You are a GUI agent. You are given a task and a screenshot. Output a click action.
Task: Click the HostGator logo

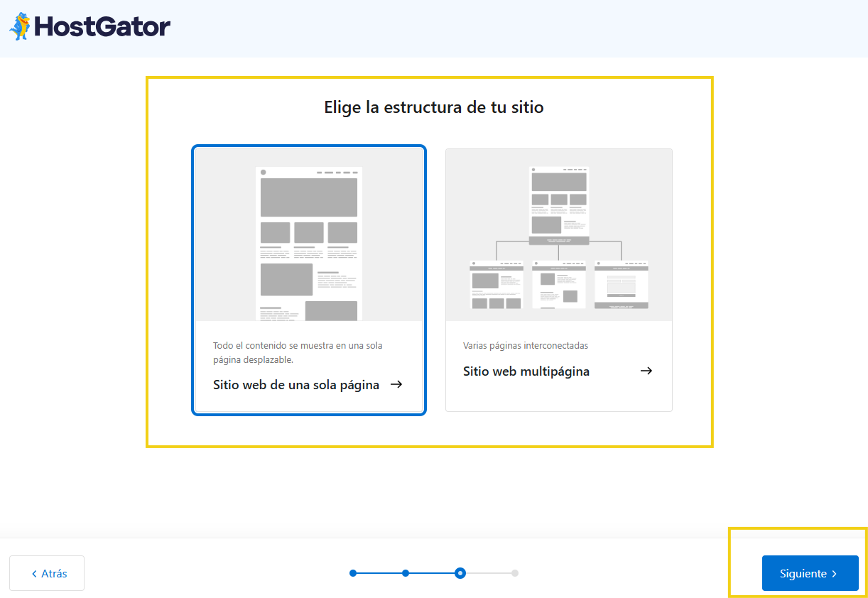coord(89,27)
